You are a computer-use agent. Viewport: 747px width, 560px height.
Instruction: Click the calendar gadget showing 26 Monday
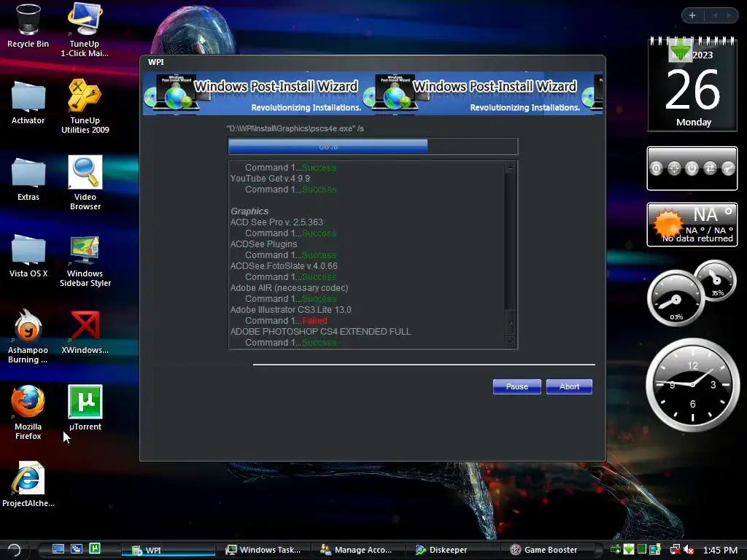click(693, 85)
